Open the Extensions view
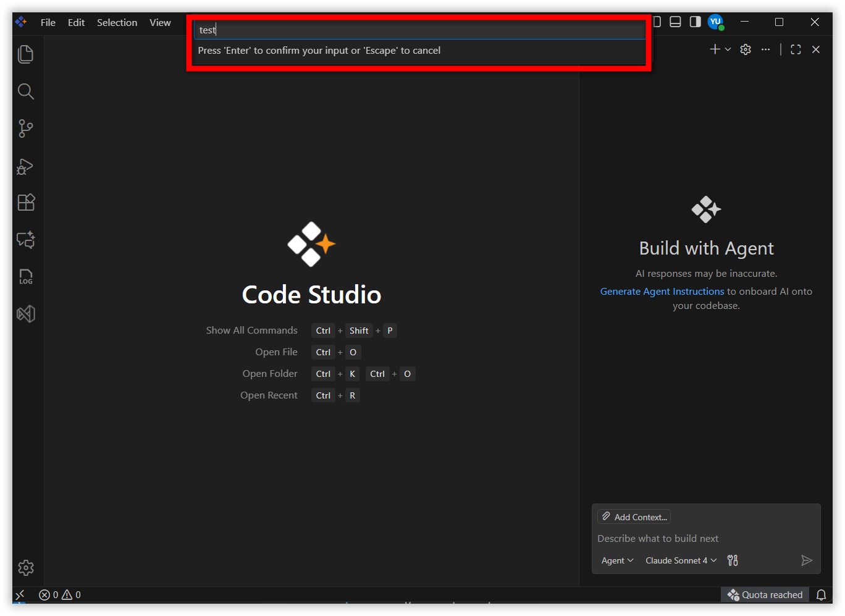 (x=25, y=203)
